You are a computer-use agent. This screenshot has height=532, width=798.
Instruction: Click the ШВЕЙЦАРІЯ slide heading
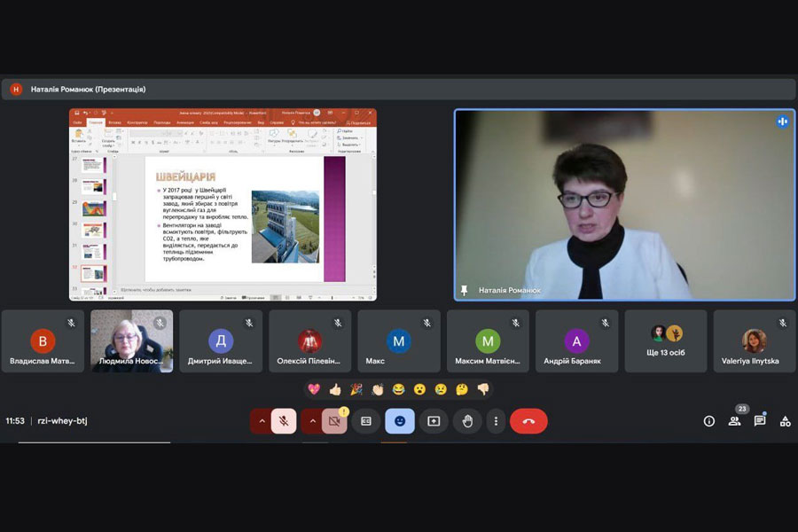(186, 176)
